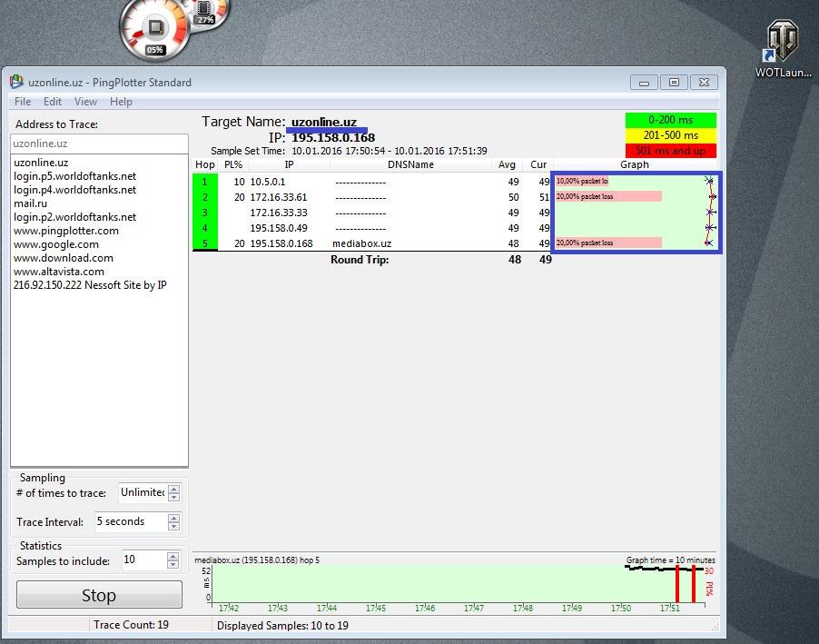Click the Samples to include field showing 10
This screenshot has width=819, height=644.
click(144, 560)
